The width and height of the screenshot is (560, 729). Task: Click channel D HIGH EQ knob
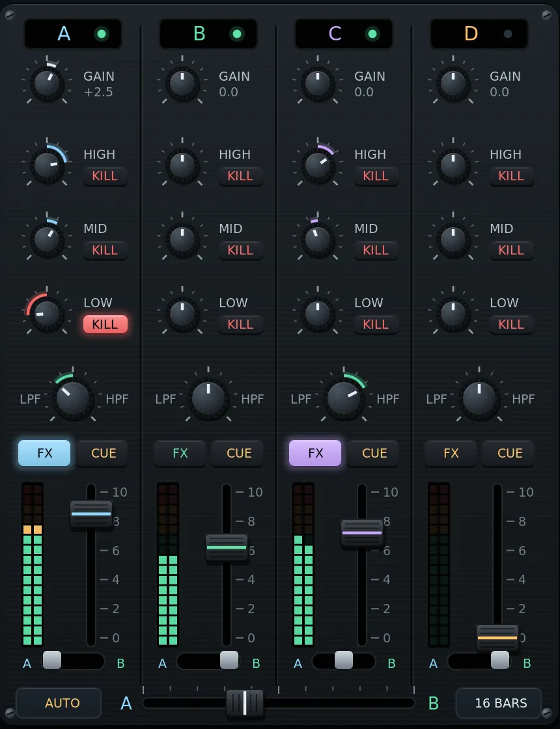pos(453,165)
